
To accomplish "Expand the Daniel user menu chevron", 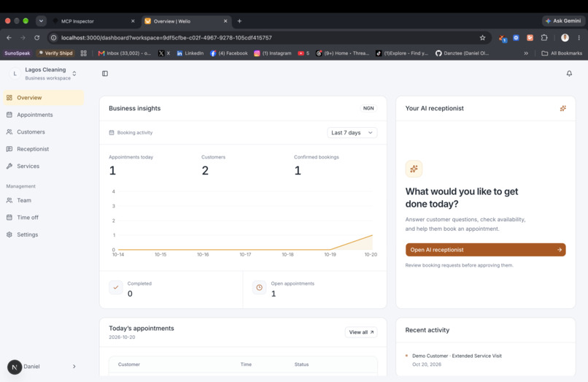I will click(x=74, y=367).
